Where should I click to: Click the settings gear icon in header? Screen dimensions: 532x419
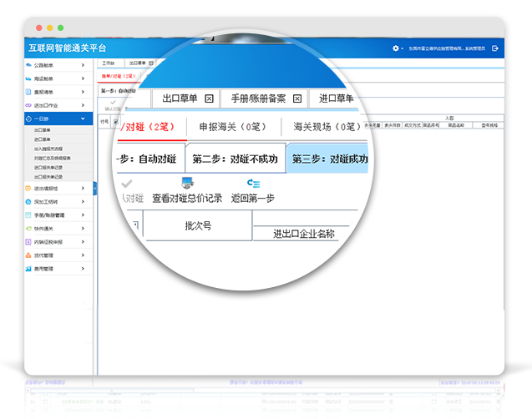[x=396, y=48]
